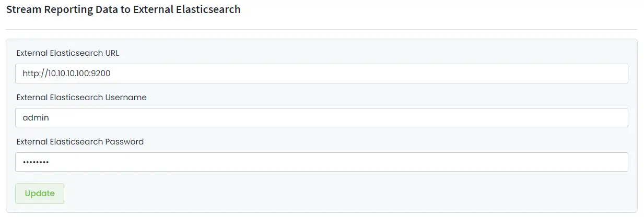Place cursor in the http://10.10.10.100:9200 text
The width and height of the screenshot is (644, 218).
[66, 74]
